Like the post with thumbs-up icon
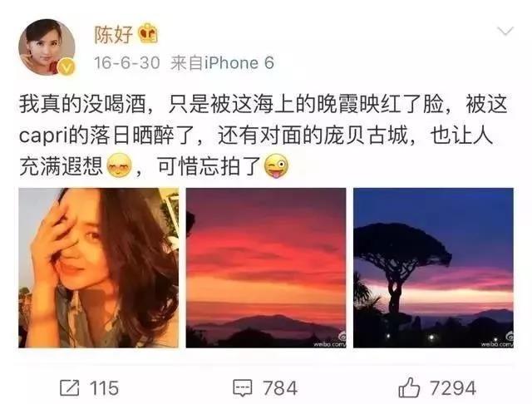This screenshot has width=532, height=404. pyautogui.click(x=409, y=387)
